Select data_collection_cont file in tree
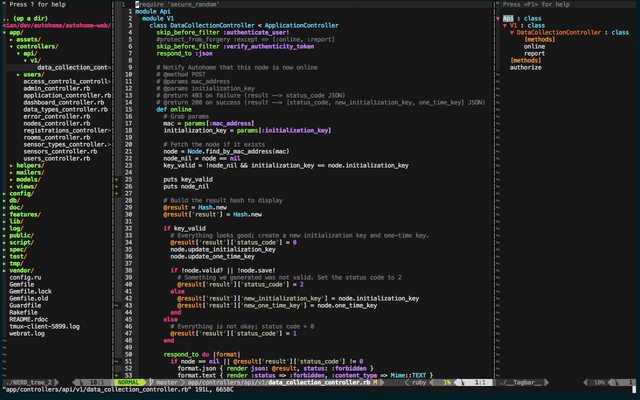 74,67
